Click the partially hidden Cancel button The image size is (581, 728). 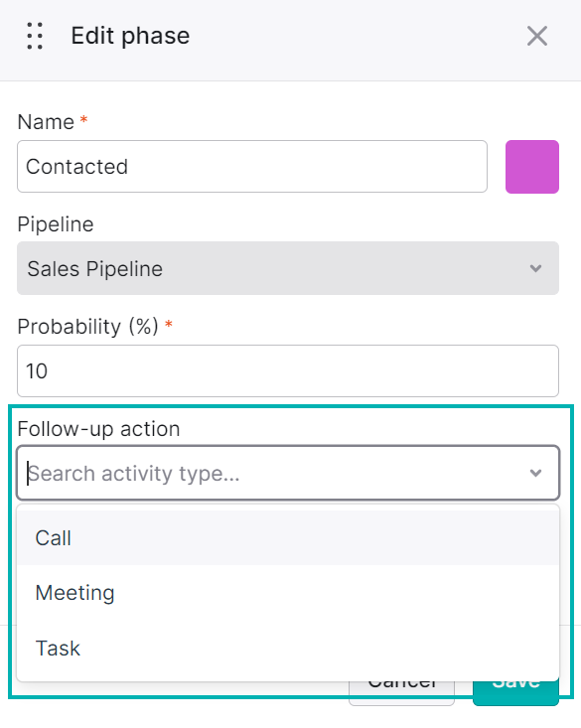point(401,693)
